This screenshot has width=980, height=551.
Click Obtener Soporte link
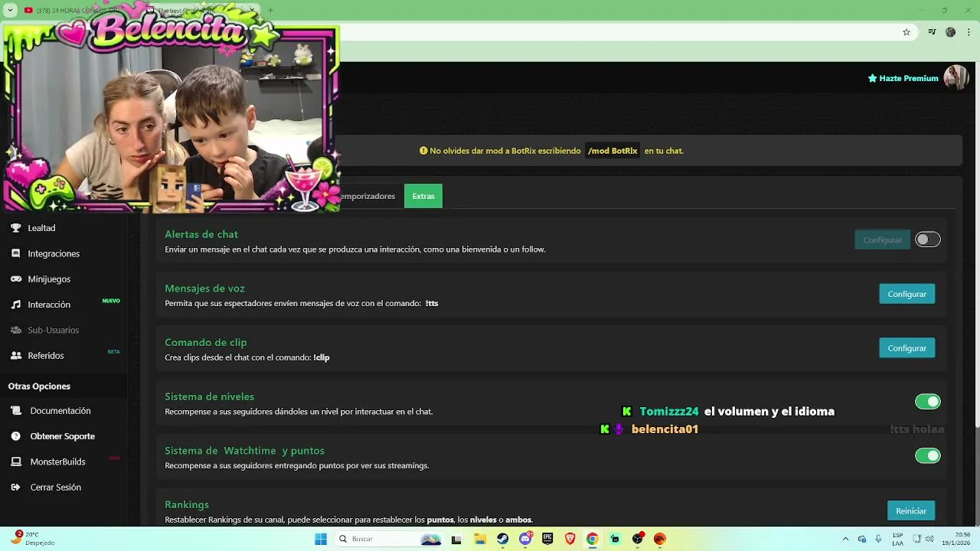click(64, 436)
